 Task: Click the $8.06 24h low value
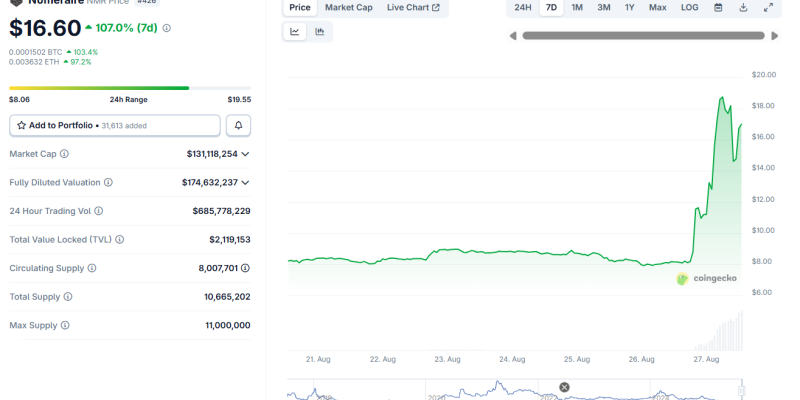click(x=19, y=99)
